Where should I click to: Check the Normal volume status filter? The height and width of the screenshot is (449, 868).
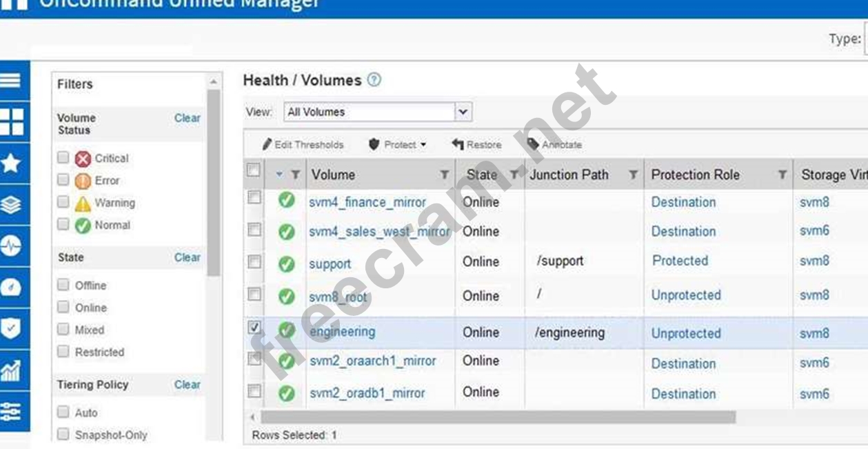click(63, 224)
